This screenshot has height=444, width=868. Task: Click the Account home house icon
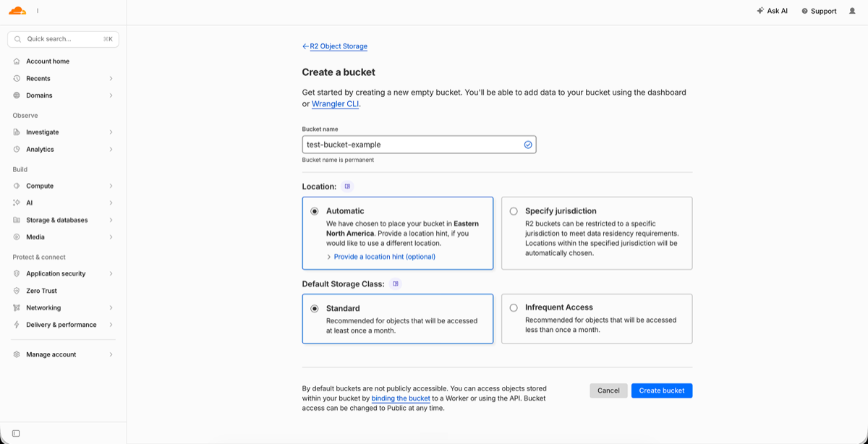click(x=17, y=61)
